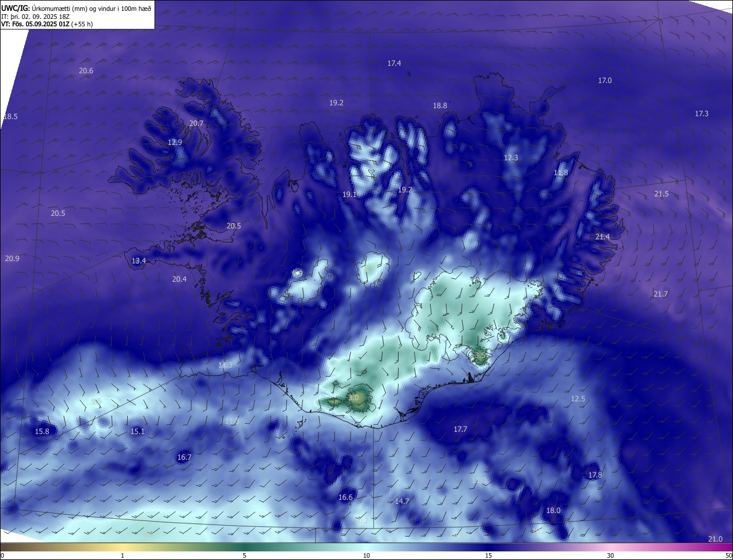Select the 16.7 value label

(184, 457)
